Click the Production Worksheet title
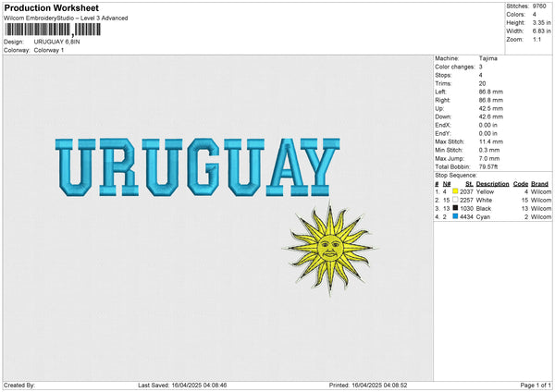This screenshot has height=392, width=555. tap(52, 7)
